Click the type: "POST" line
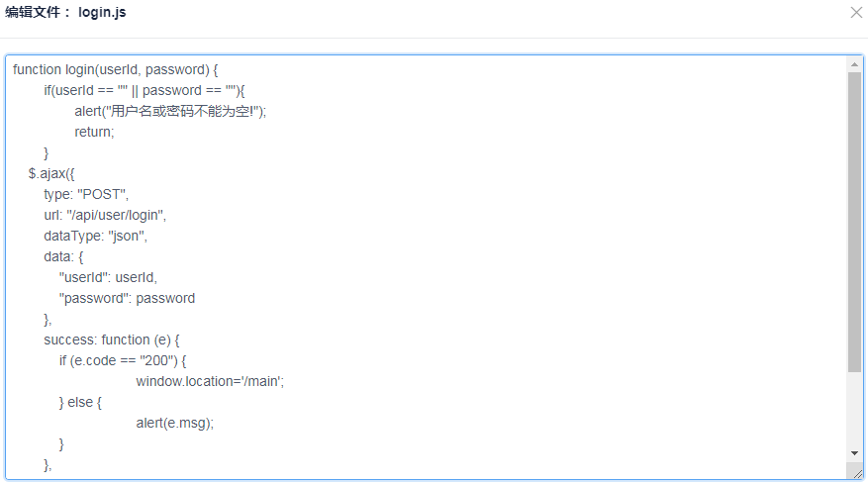 click(86, 194)
